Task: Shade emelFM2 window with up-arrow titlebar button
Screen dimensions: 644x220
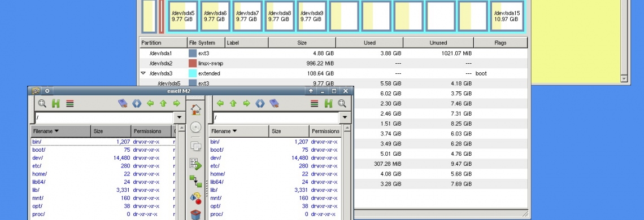Action: click(311, 91)
